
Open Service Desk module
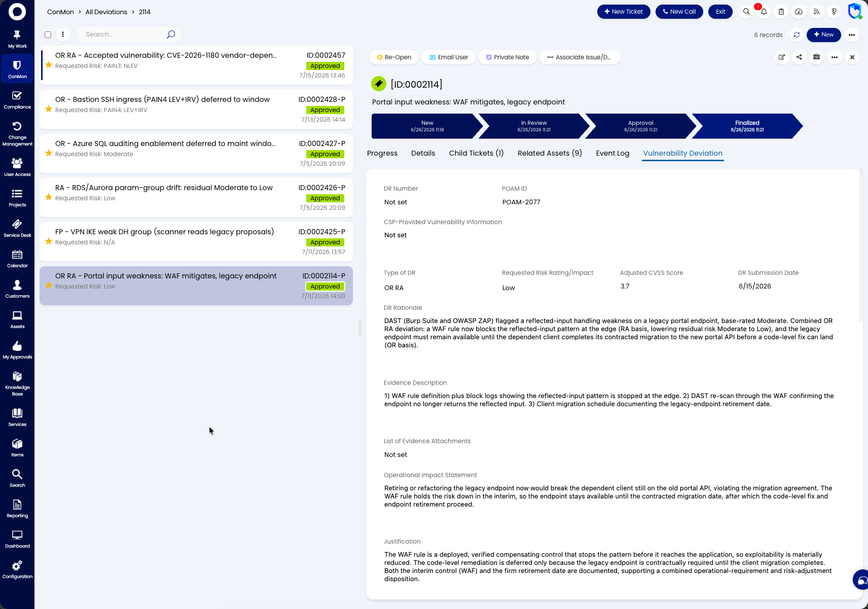click(17, 228)
